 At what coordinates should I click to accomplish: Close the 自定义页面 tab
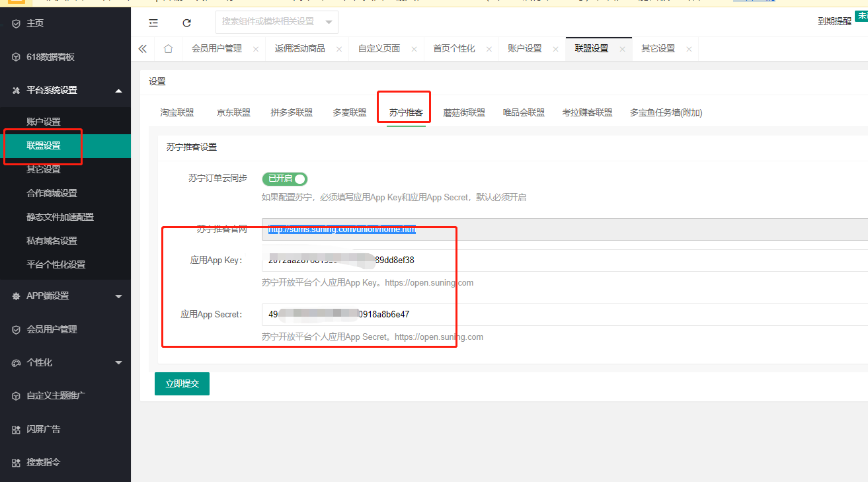click(x=414, y=50)
